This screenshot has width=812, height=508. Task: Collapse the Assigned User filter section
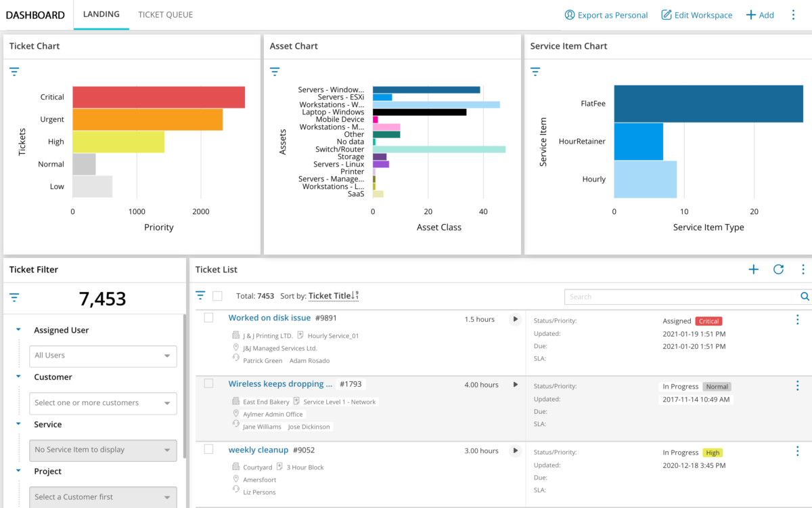click(18, 330)
